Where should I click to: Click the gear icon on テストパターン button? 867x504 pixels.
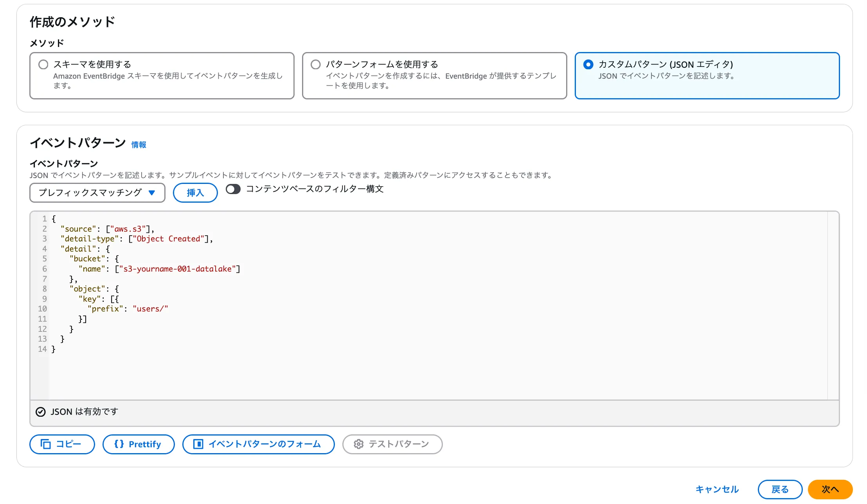tap(358, 444)
